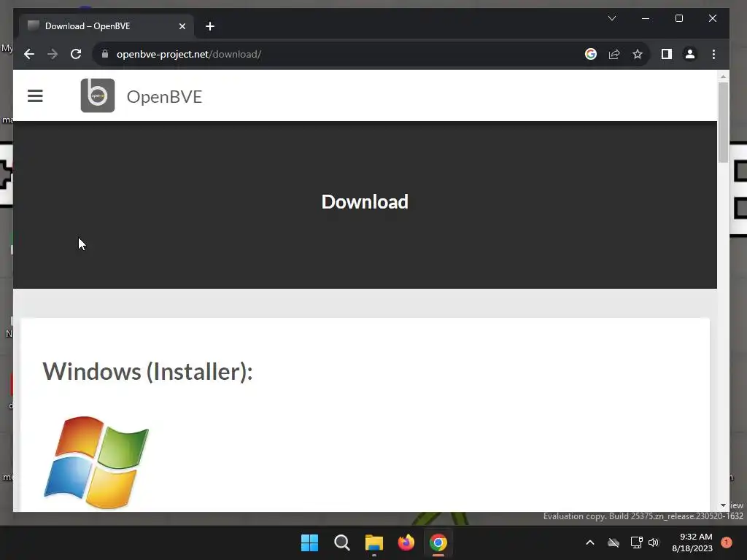This screenshot has height=560, width=747.
Task: Show hidden system tray icons
Action: coord(589,542)
